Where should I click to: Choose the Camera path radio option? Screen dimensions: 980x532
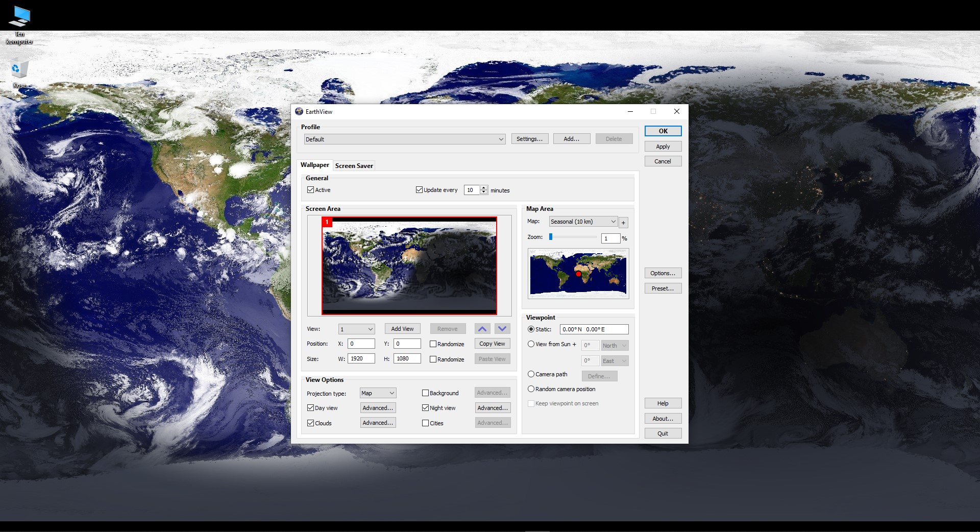531,374
